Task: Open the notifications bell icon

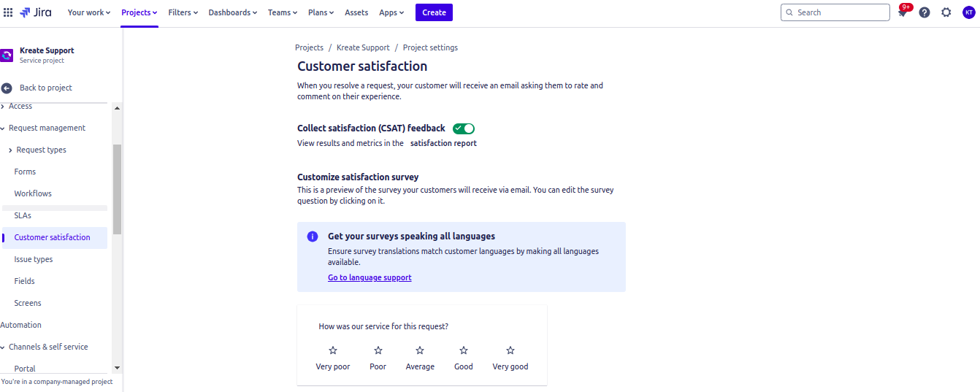Action: click(903, 12)
